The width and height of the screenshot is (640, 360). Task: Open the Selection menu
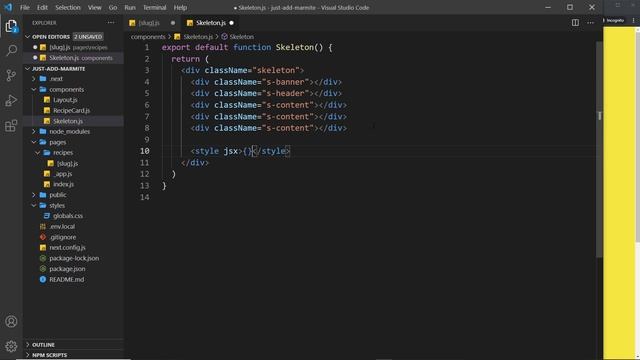tap(68, 7)
